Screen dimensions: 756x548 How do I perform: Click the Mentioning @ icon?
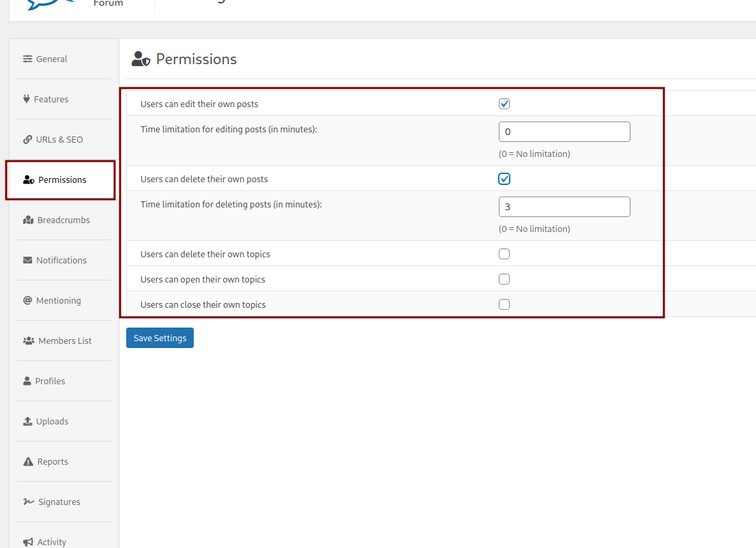[27, 300]
